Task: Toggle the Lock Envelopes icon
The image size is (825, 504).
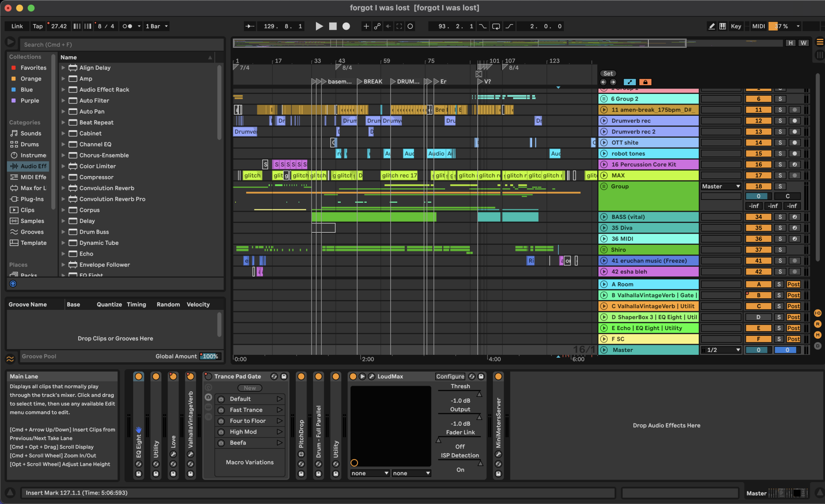Action: tap(645, 82)
